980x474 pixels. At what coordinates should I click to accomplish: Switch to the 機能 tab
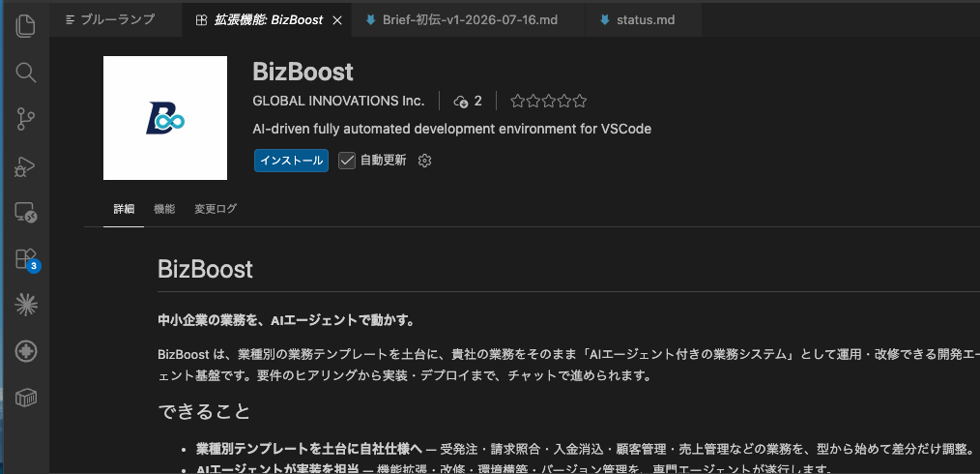click(164, 209)
